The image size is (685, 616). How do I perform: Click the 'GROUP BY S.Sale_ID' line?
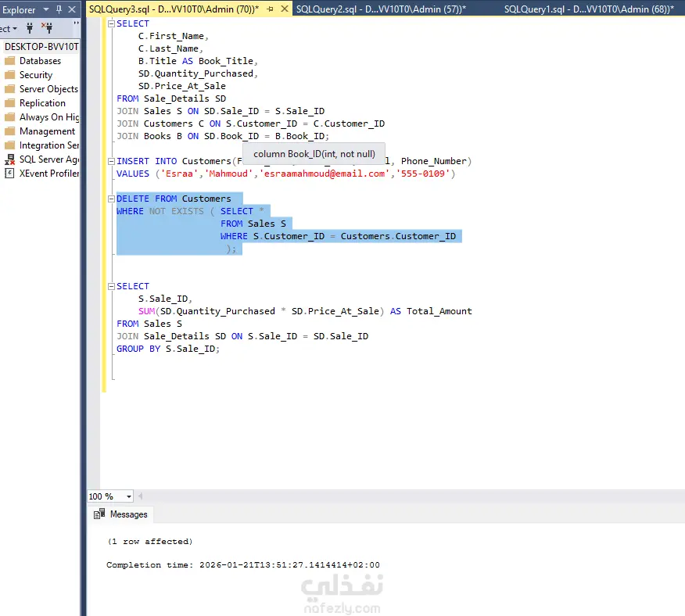click(x=168, y=349)
